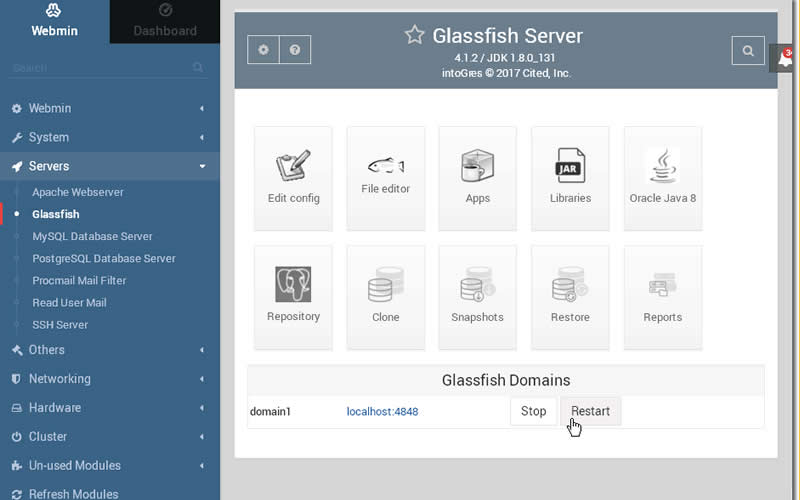Select Glassfish in the sidebar
Viewport: 800px width, 500px height.
(x=56, y=214)
